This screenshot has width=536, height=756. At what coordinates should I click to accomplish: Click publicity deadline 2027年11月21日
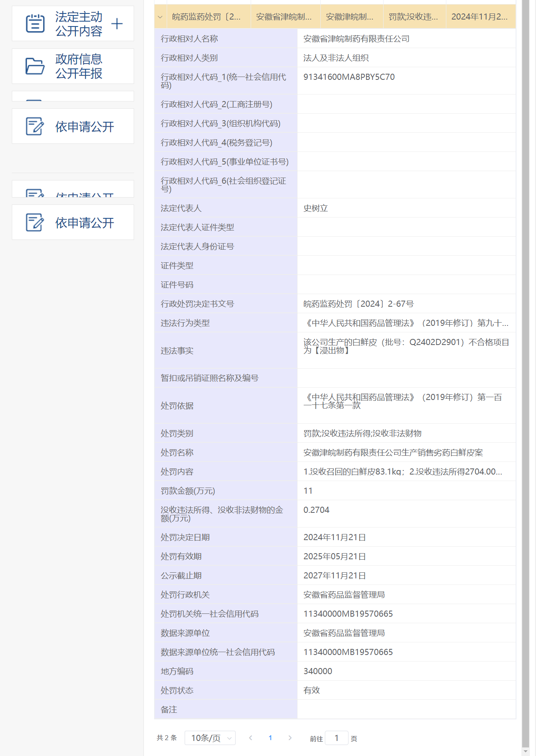click(334, 576)
